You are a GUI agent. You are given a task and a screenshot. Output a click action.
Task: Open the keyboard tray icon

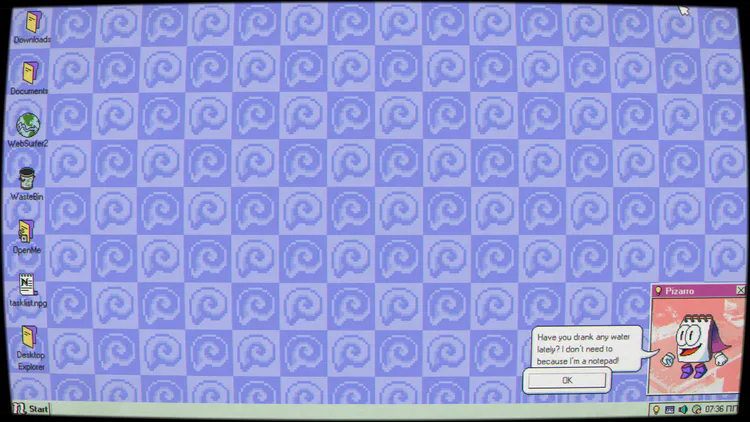pos(670,410)
